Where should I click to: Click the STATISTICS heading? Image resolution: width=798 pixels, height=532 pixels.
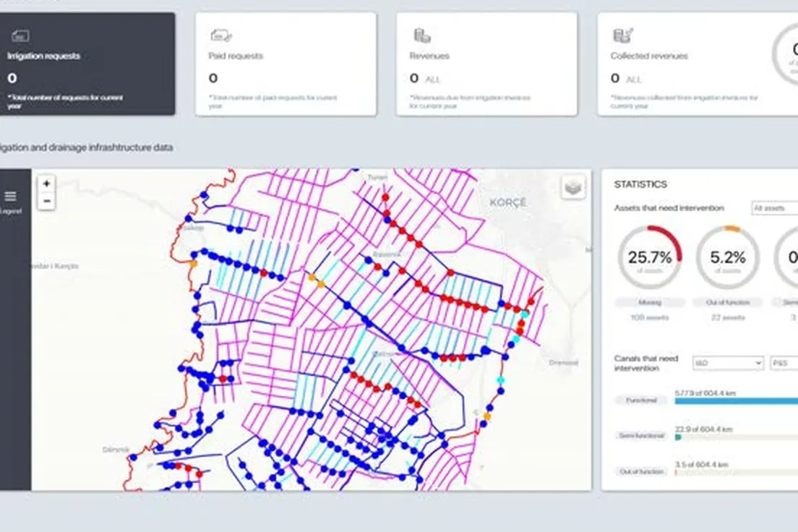[640, 184]
